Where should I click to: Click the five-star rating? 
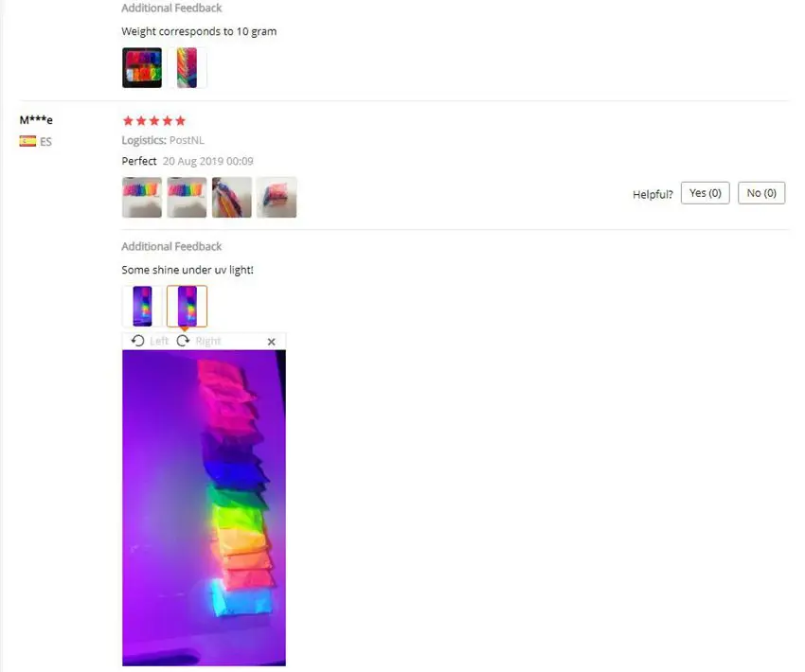154,121
